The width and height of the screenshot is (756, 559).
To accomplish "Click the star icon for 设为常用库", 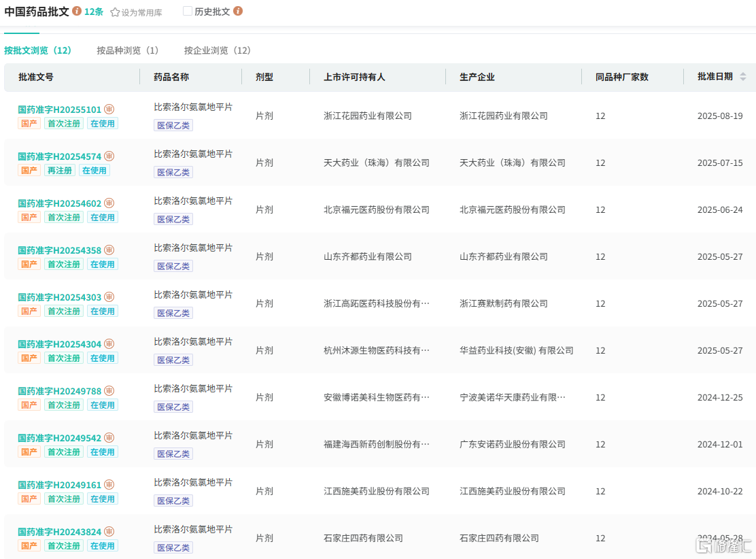I will click(x=115, y=12).
